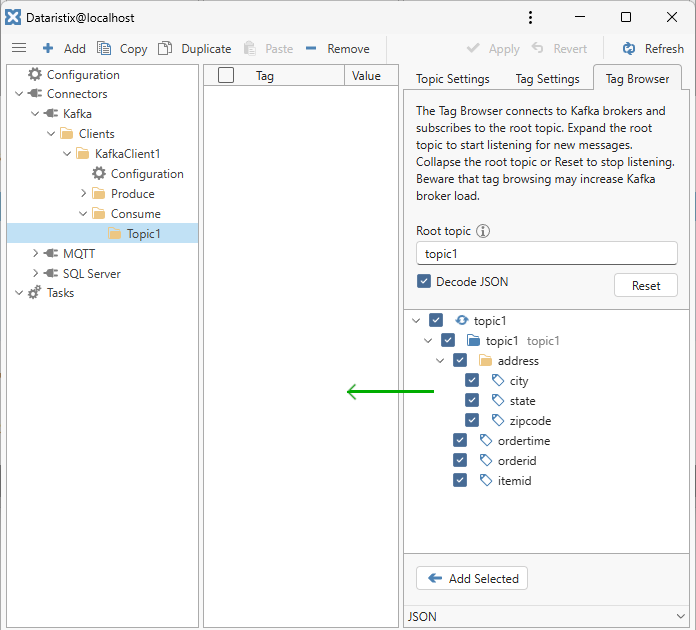
Task: Click the Duplicate toolbar icon
Action: [x=166, y=48]
